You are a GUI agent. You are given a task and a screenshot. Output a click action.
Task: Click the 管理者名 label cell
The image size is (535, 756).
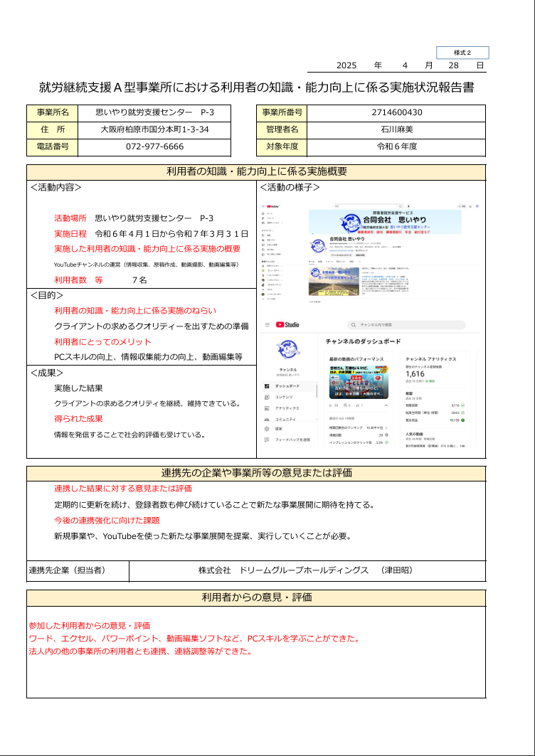[282, 130]
